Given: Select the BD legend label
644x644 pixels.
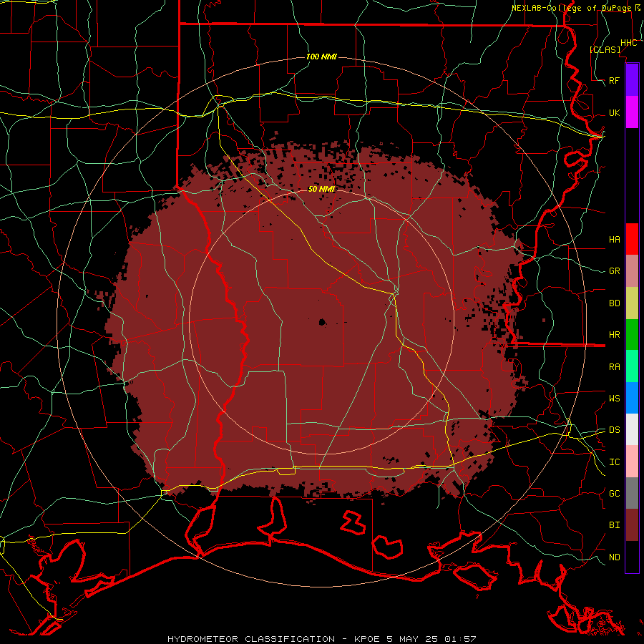Looking at the screenshot, I should pos(614,303).
